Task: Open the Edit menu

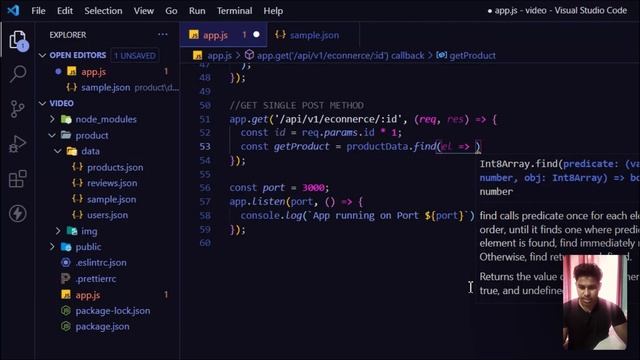Action: coord(65,11)
